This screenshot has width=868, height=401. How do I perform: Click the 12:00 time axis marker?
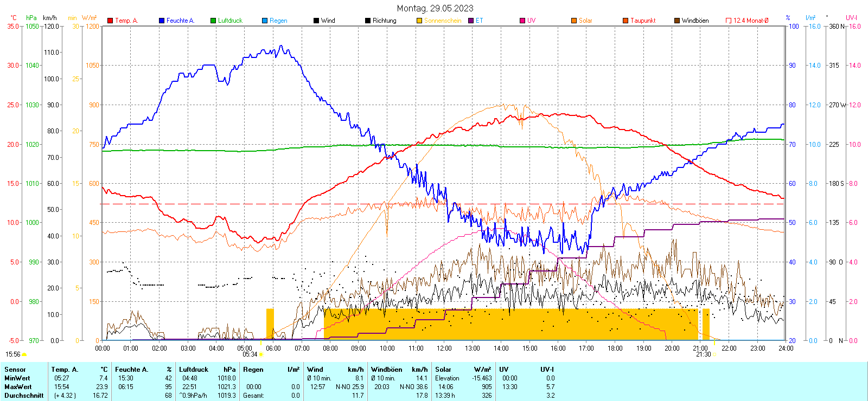click(444, 348)
